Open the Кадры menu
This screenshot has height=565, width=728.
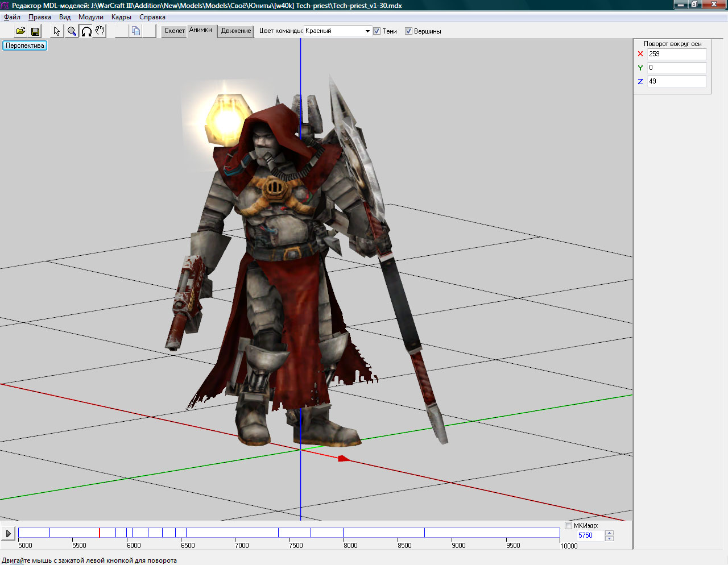tap(121, 17)
